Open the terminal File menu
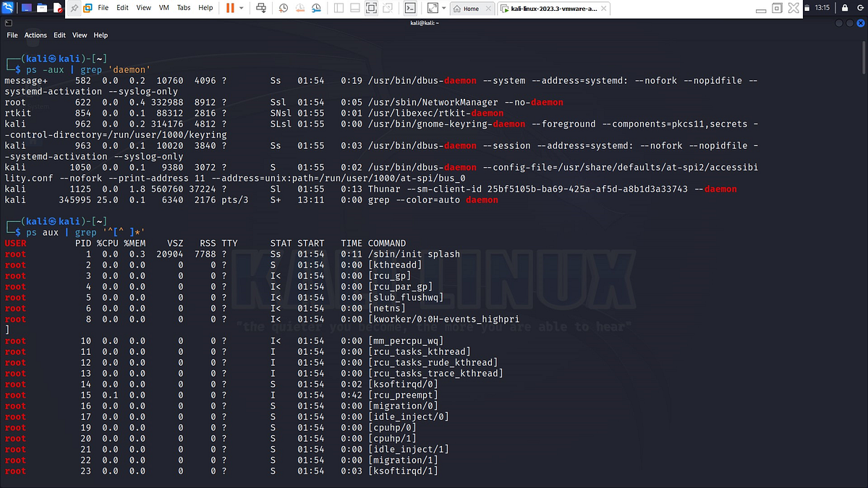 12,35
